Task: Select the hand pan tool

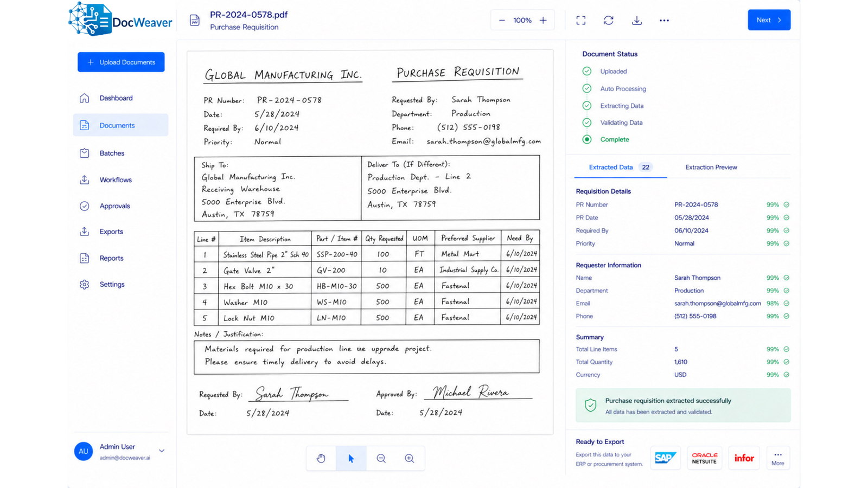Action: pos(321,458)
